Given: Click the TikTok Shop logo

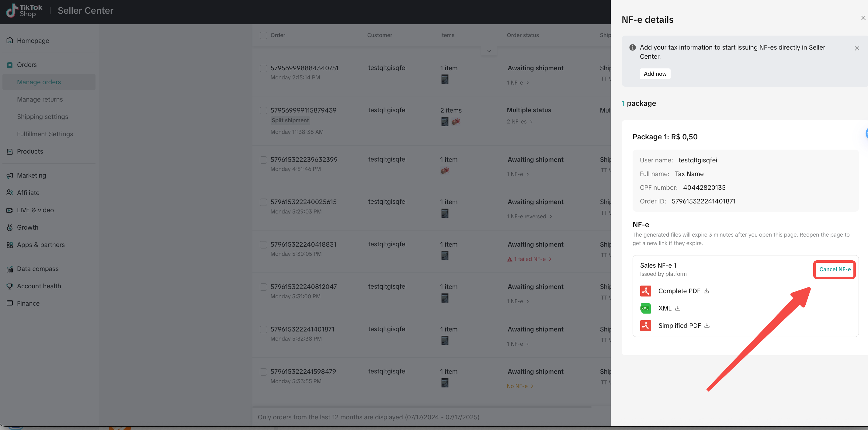Looking at the screenshot, I should (24, 10).
